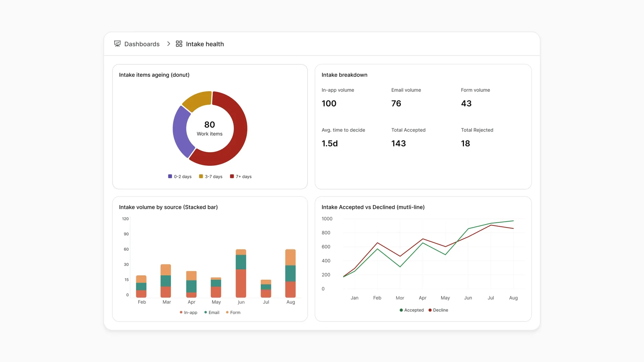This screenshot has height=362, width=644.
Task: Click the In-app volume label
Action: click(338, 90)
